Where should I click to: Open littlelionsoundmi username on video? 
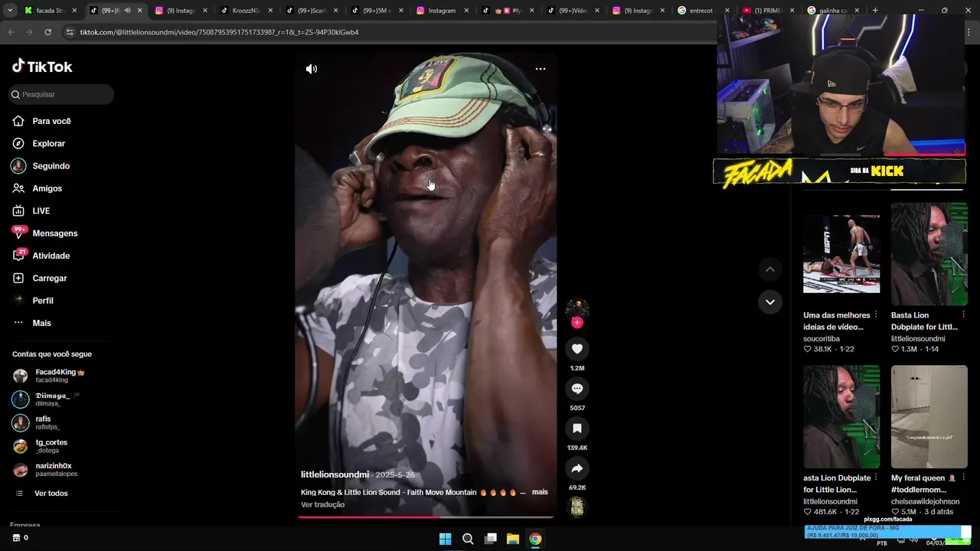coord(335,474)
